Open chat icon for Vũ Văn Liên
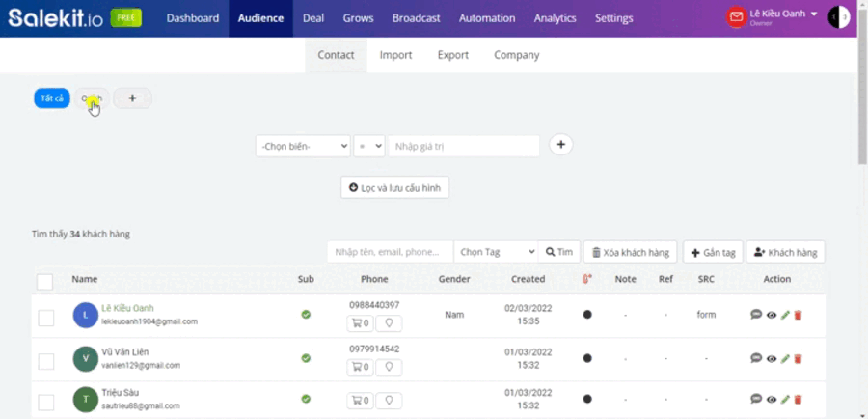The image size is (868, 419). [x=756, y=358]
